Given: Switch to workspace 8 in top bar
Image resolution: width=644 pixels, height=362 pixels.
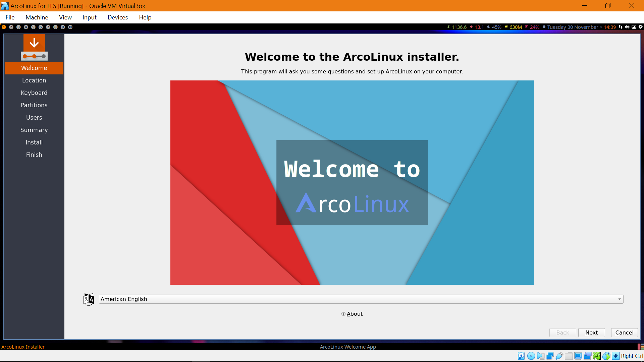Looking at the screenshot, I should [55, 27].
